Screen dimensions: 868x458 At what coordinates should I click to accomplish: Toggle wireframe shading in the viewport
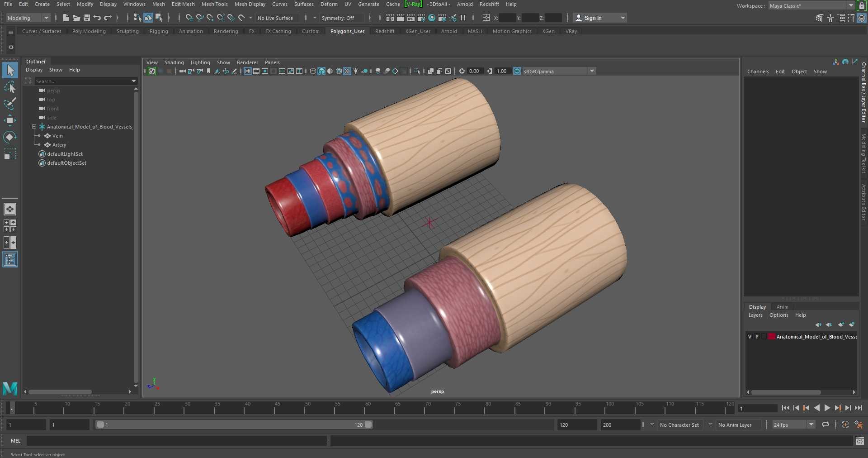tap(313, 71)
